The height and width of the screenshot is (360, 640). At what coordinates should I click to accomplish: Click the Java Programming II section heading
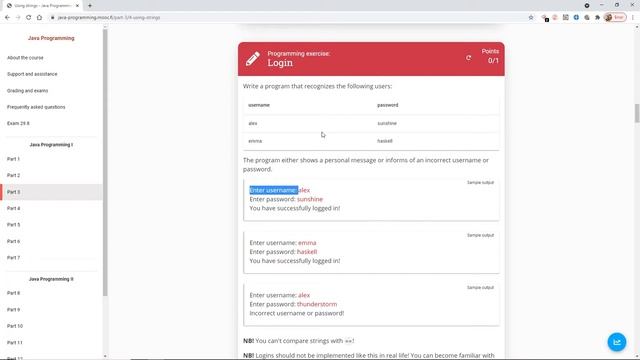51,279
